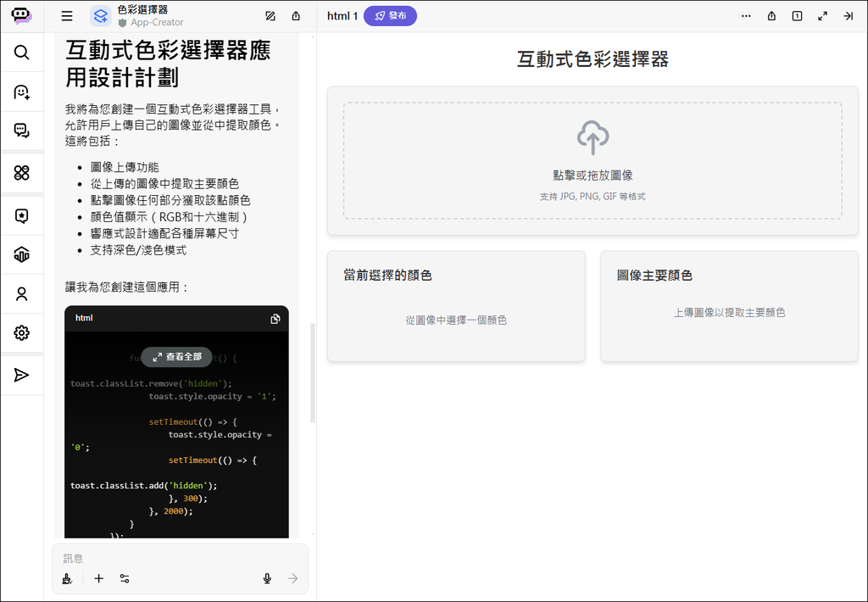868x602 pixels.
Task: Toggle the hamburger menu icon
Action: point(67,16)
